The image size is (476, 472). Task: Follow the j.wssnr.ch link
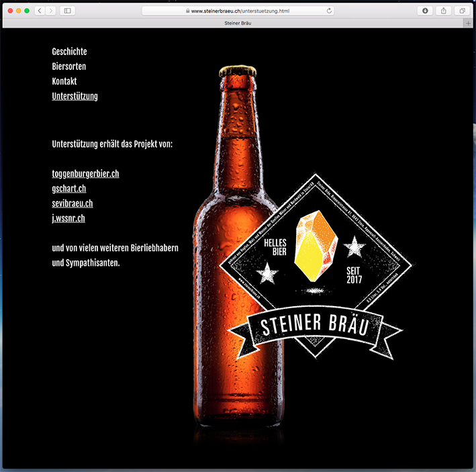tap(68, 218)
